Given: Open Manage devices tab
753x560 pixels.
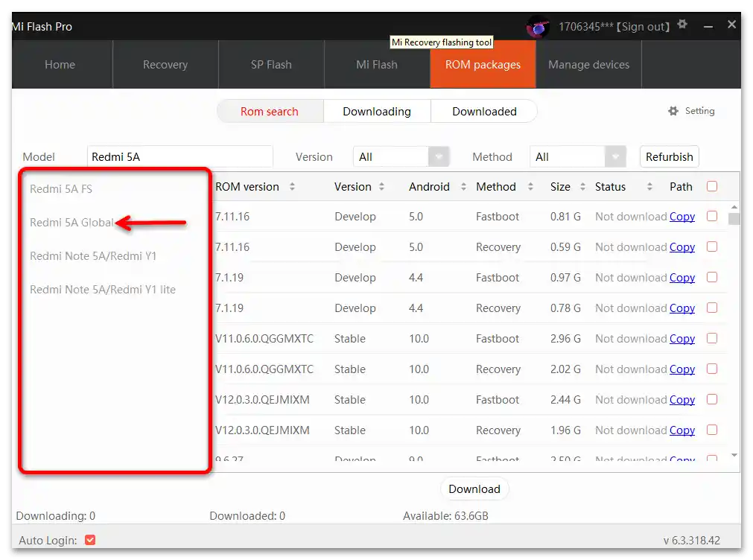Looking at the screenshot, I should coord(588,64).
